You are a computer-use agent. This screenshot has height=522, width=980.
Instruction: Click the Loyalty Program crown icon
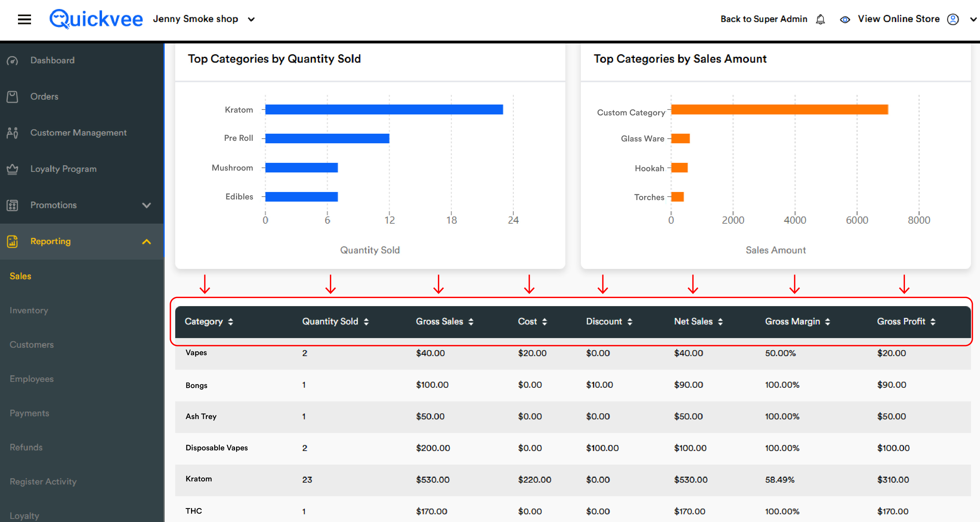coord(12,169)
